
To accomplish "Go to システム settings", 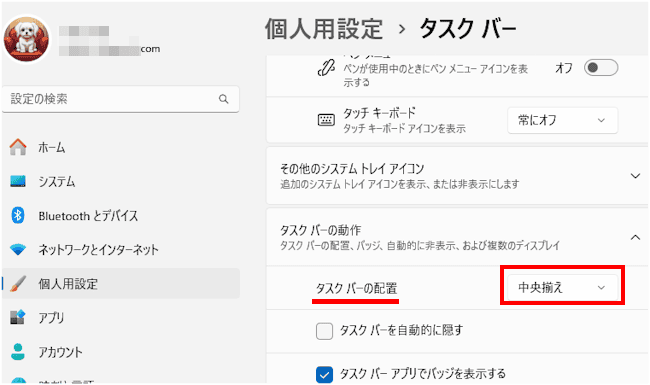I will click(121, 182).
